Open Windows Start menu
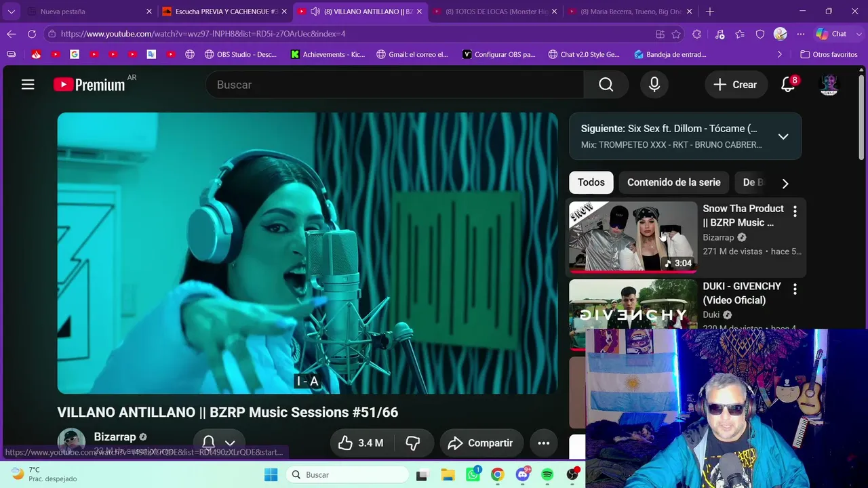This screenshot has height=488, width=868. pos(271,474)
